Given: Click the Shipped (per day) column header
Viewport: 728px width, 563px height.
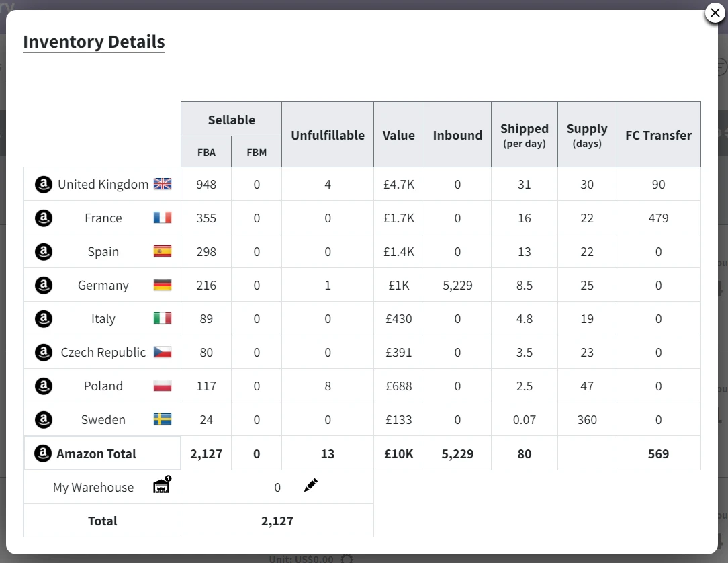Looking at the screenshot, I should pos(525,135).
